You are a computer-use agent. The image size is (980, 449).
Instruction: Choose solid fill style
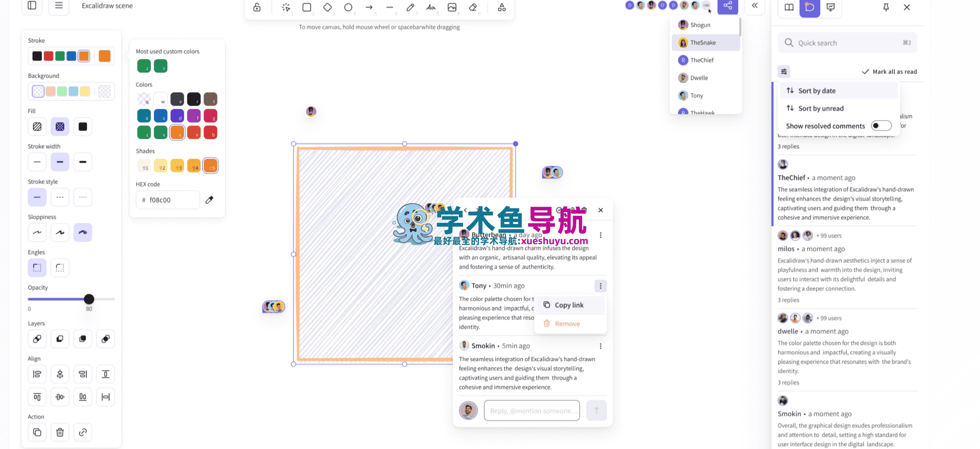pos(83,127)
